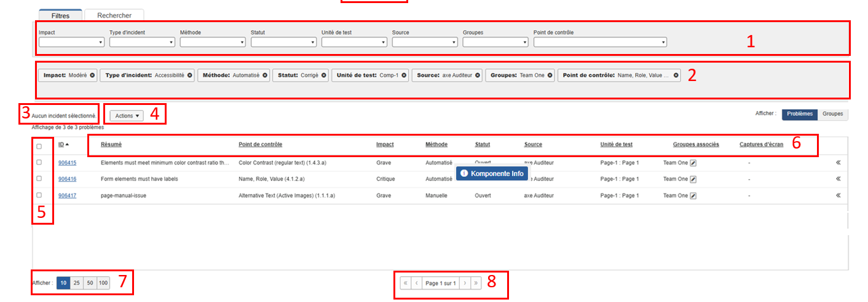Open the Actions dropdown menu

tap(127, 115)
